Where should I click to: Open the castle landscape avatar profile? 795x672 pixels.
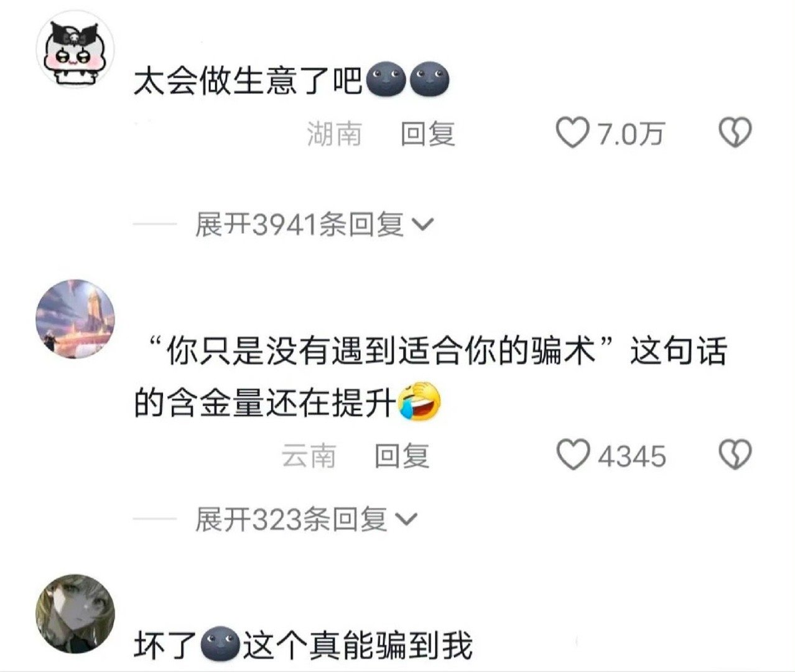(76, 318)
